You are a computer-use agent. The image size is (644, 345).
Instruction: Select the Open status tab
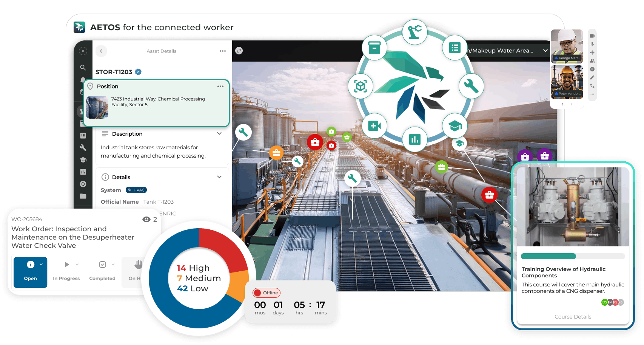tap(31, 272)
